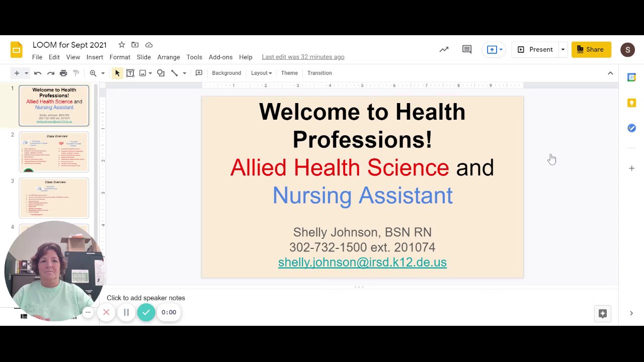The width and height of the screenshot is (644, 362).
Task: Click the Background button
Action: coord(226,73)
